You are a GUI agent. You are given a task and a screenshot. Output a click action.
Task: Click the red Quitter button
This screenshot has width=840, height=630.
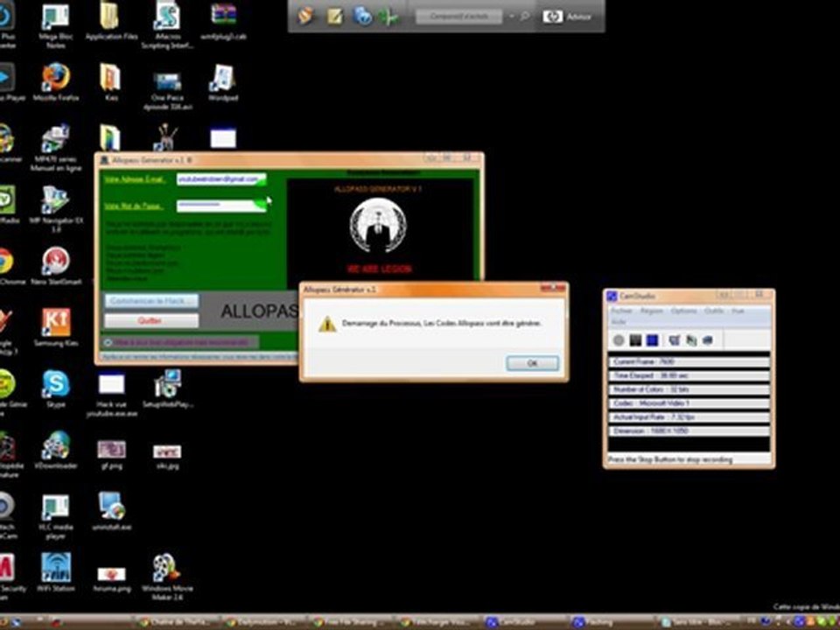pos(151,320)
